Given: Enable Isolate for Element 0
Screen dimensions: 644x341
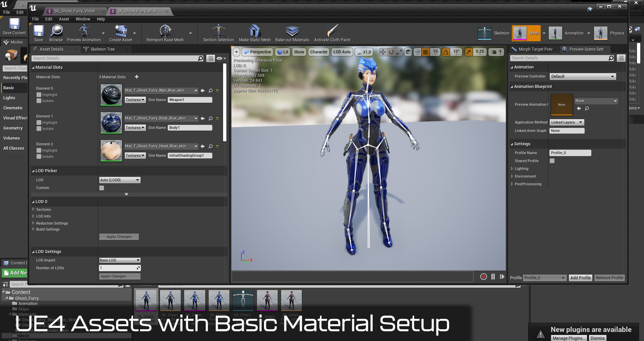Looking at the screenshot, I should [39, 101].
